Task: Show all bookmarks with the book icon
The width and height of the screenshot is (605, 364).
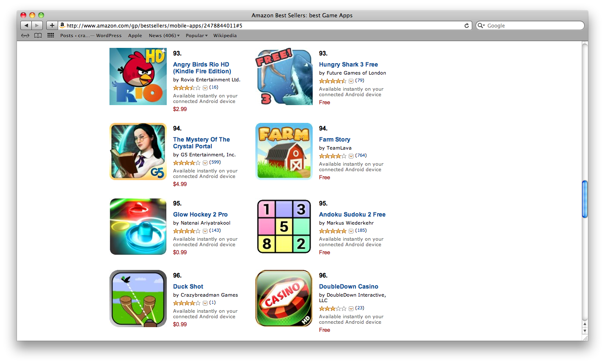Action: pyautogui.click(x=38, y=36)
